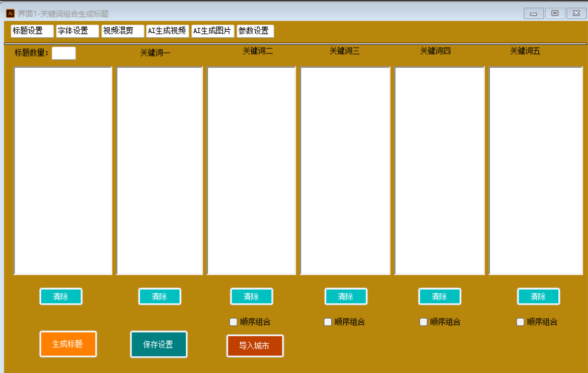
Task: Switch to the 参数设置 tab
Action: 255,31
